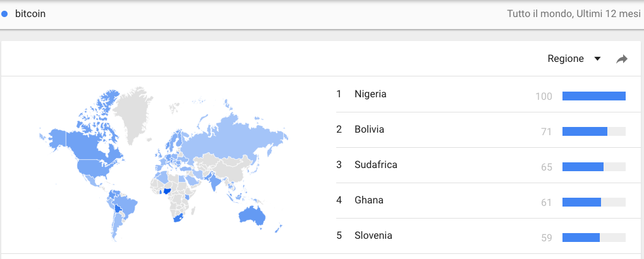Click the Nigeria interest bar at 100
The height and width of the screenshot is (259, 644).
point(594,96)
